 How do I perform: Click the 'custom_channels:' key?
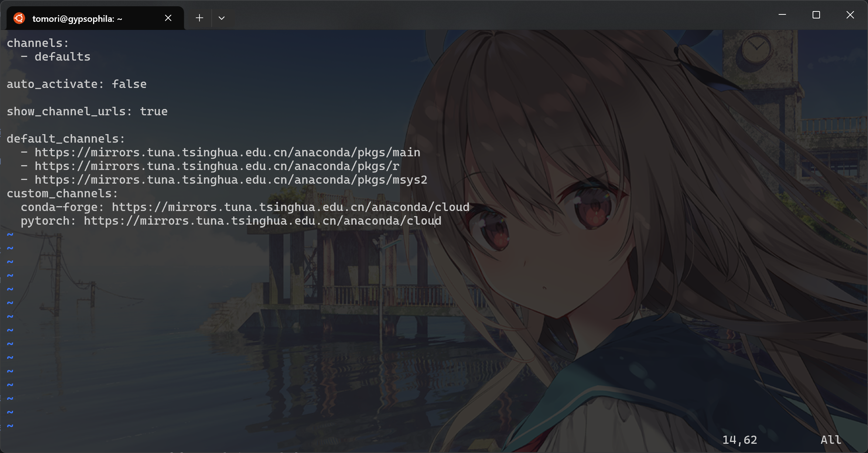click(62, 194)
